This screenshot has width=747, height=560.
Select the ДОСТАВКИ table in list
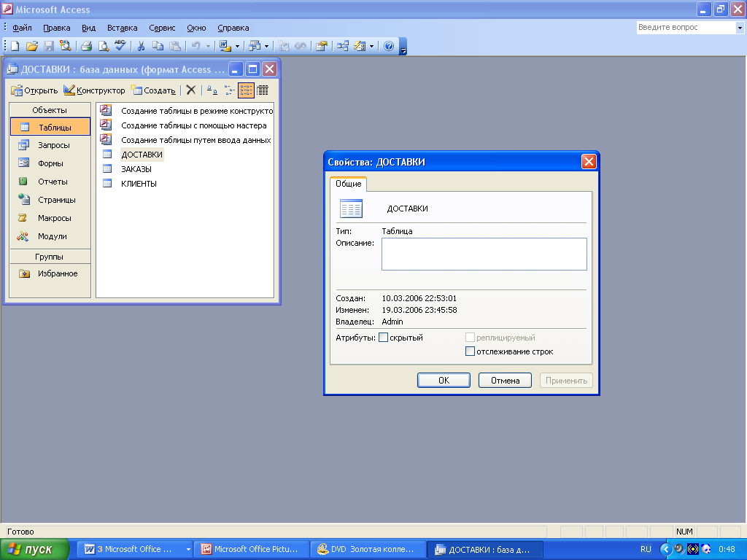coord(142,155)
